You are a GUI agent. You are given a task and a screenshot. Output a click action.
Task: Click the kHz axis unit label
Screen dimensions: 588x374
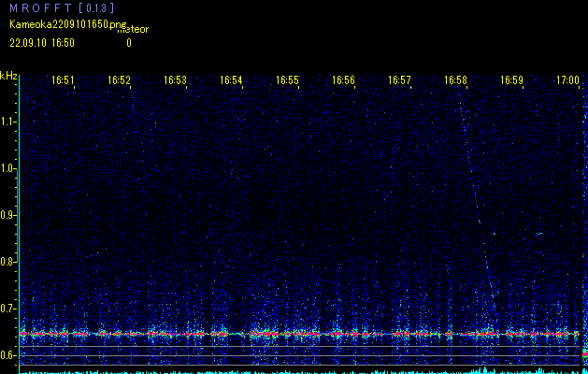8,76
